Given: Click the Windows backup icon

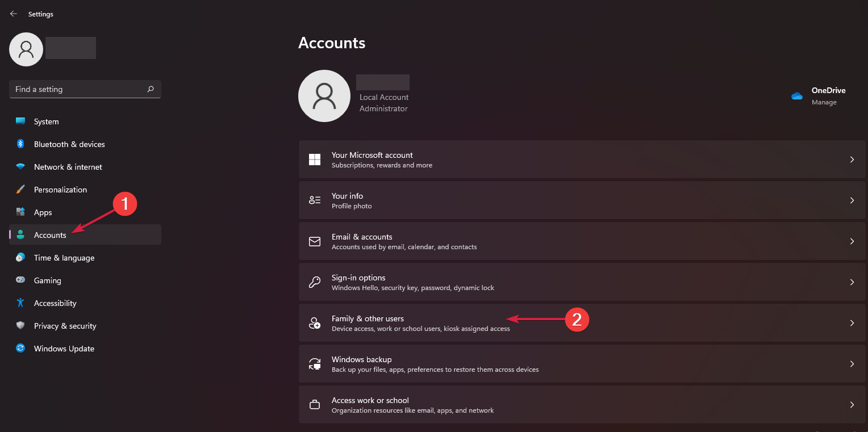Looking at the screenshot, I should point(315,364).
